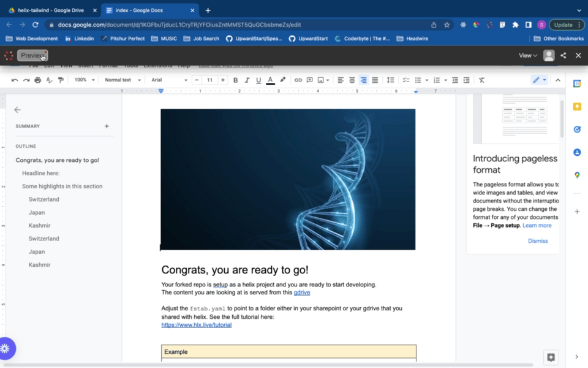
Task: Open the hlx.live tutorial link
Action: coord(197,325)
